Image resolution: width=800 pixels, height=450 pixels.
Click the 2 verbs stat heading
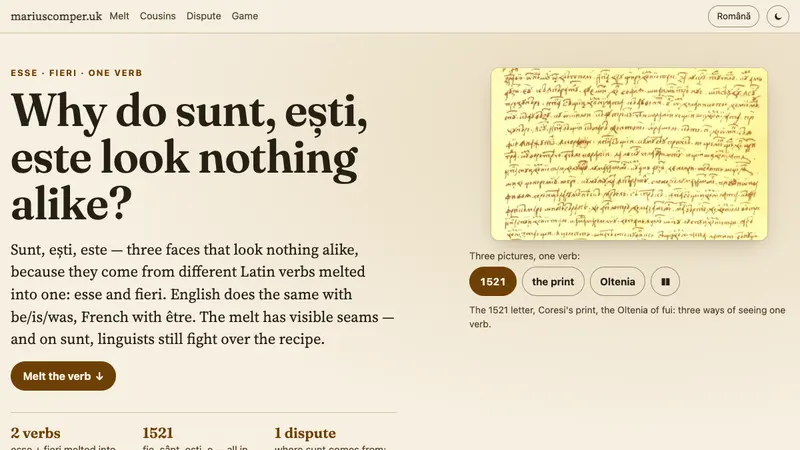36,433
